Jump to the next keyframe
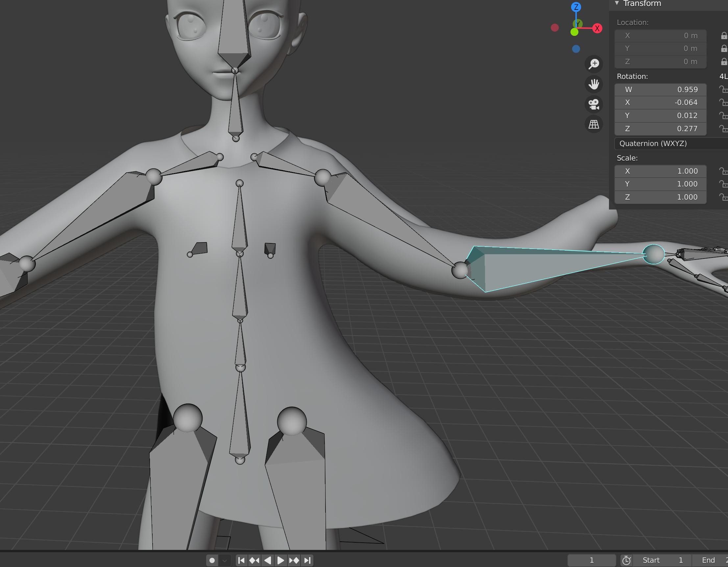 click(294, 560)
